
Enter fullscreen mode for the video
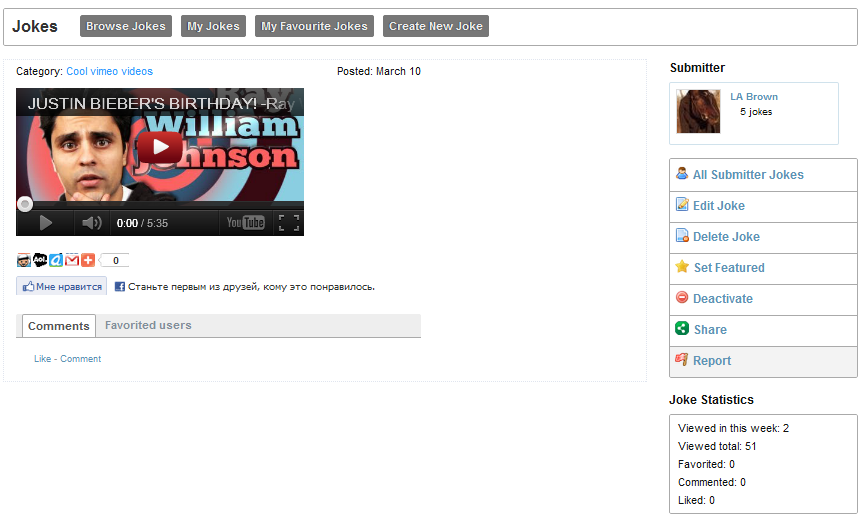(289, 223)
